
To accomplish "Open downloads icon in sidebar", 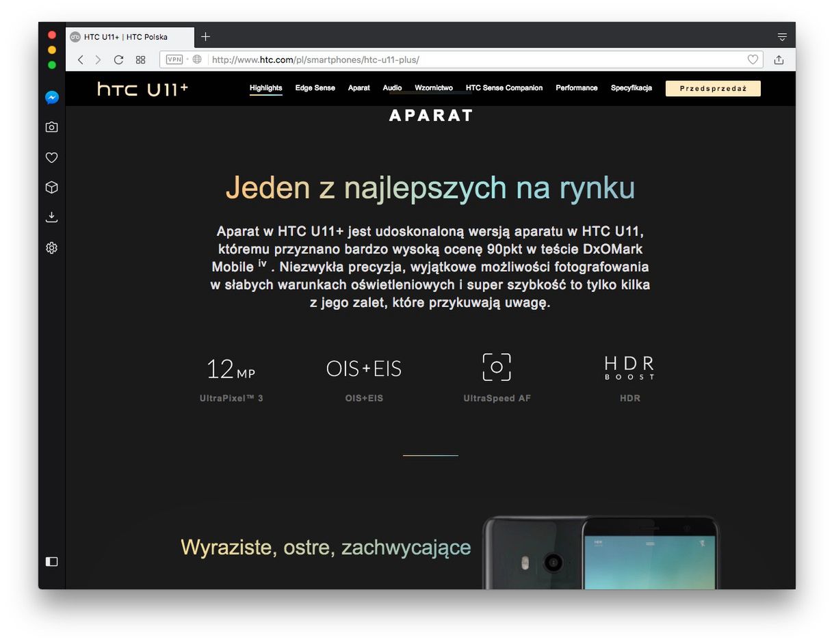I will pos(52,217).
